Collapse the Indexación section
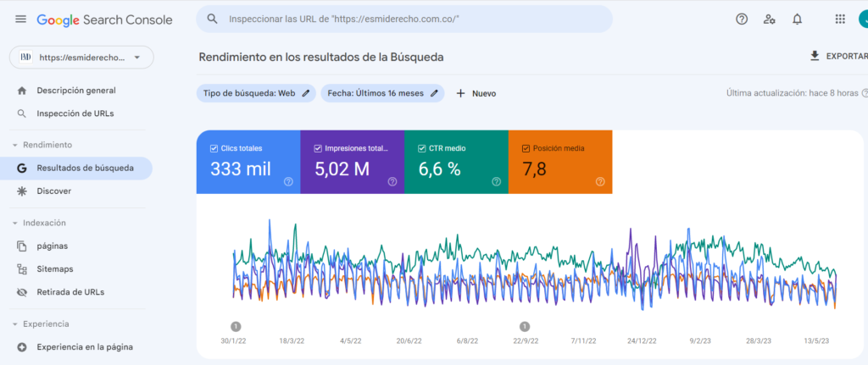Image resolution: width=868 pixels, height=365 pixels. click(x=15, y=223)
